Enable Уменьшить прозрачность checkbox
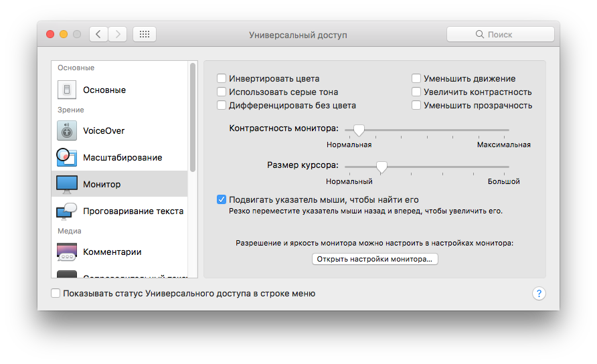The image size is (597, 364). 416,106
